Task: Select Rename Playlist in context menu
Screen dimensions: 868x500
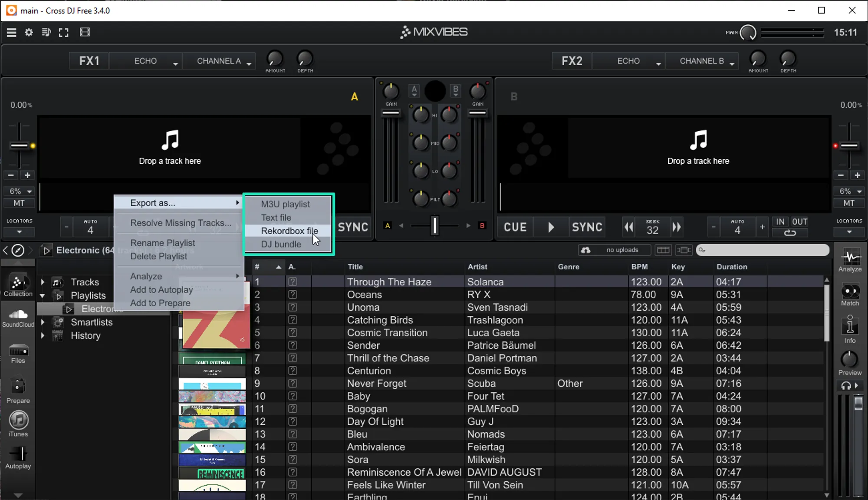Action: pyautogui.click(x=162, y=243)
